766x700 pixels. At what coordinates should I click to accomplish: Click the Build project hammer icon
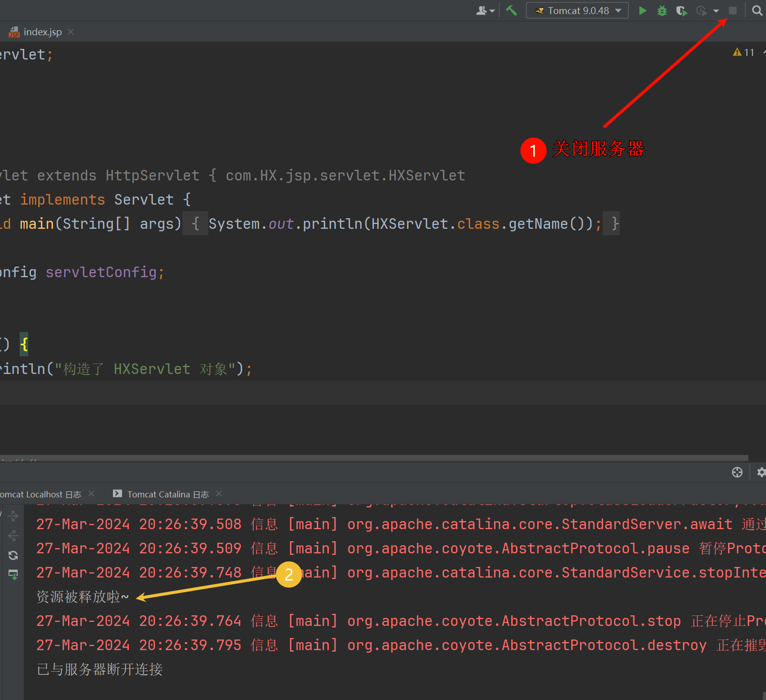click(x=511, y=11)
